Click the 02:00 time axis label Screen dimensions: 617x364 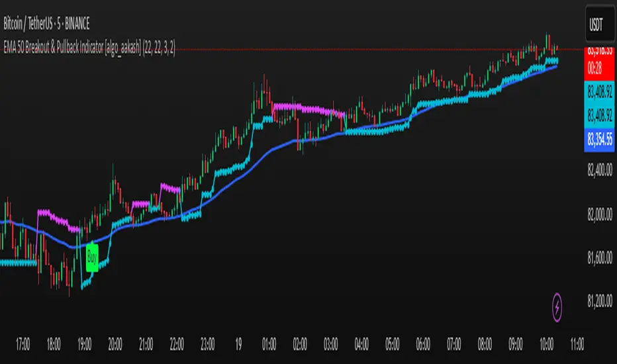[300, 344]
